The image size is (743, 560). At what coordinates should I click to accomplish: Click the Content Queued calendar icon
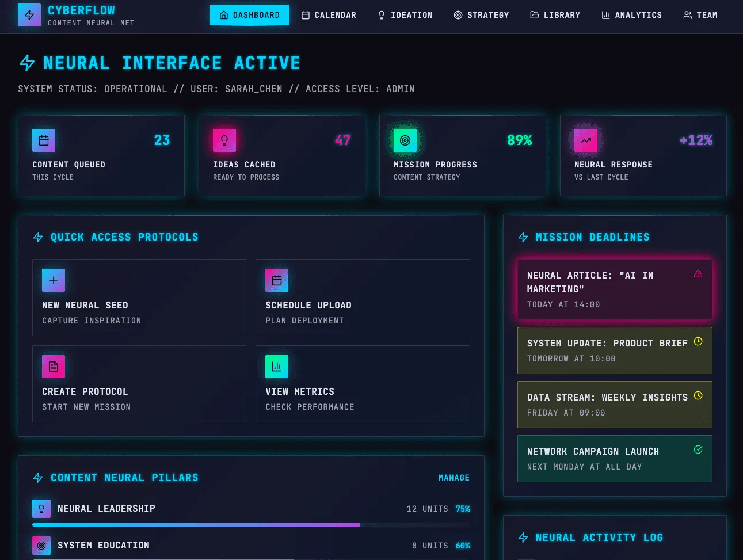(44, 140)
